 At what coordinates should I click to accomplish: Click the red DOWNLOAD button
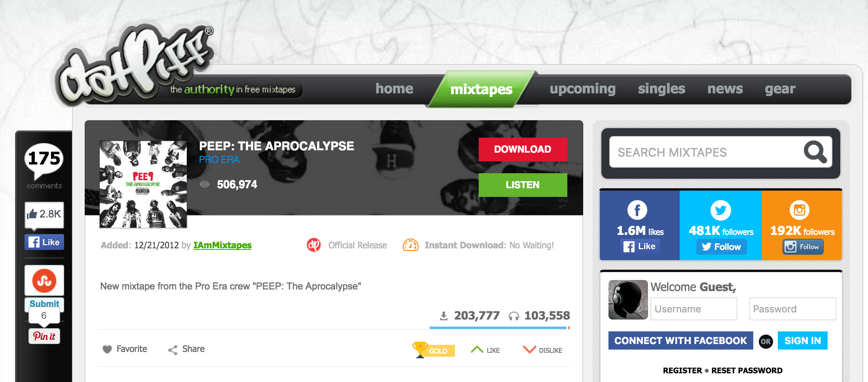click(x=523, y=149)
